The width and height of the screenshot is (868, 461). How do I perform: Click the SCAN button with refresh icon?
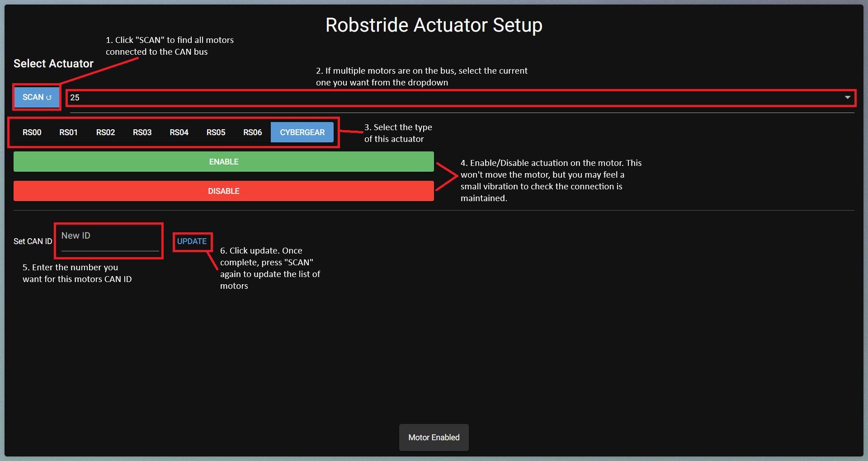pyautogui.click(x=37, y=98)
